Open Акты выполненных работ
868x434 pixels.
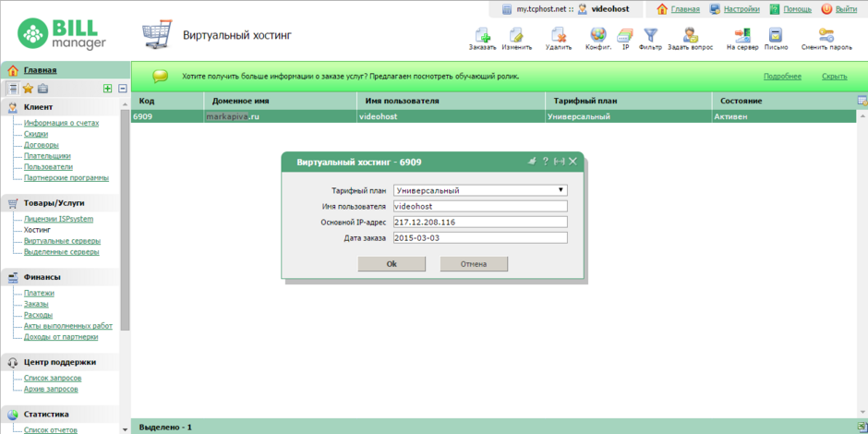point(68,325)
